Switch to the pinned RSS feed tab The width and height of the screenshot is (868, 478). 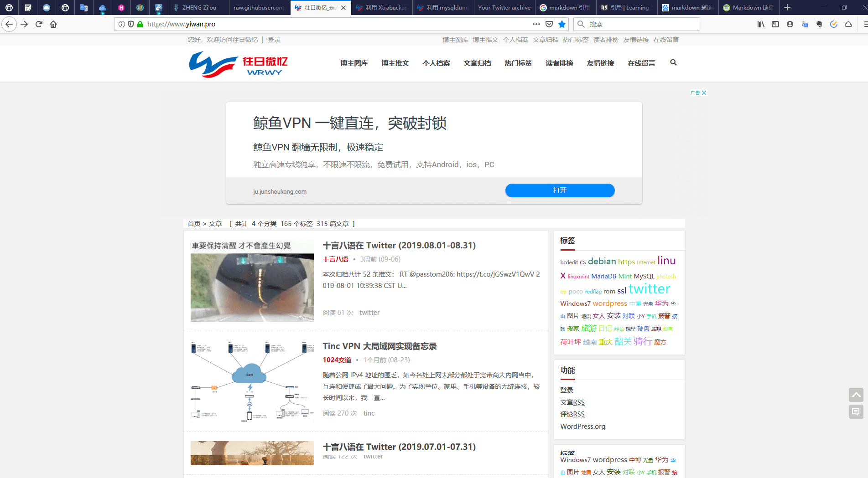coord(159,7)
